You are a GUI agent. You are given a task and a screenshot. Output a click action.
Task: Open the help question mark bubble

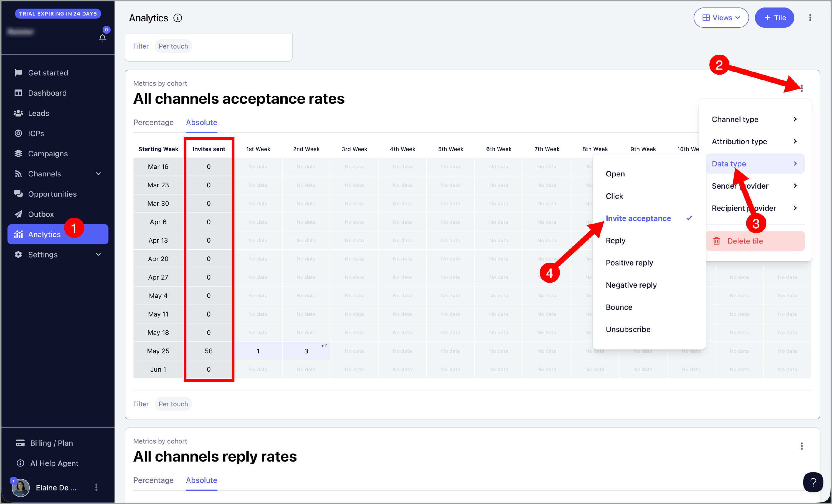click(x=813, y=482)
